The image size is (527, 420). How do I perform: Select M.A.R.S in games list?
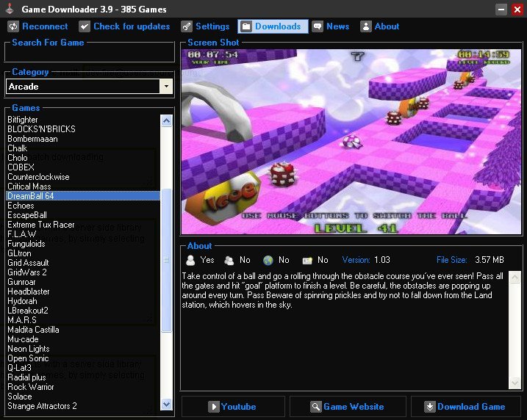coord(83,320)
